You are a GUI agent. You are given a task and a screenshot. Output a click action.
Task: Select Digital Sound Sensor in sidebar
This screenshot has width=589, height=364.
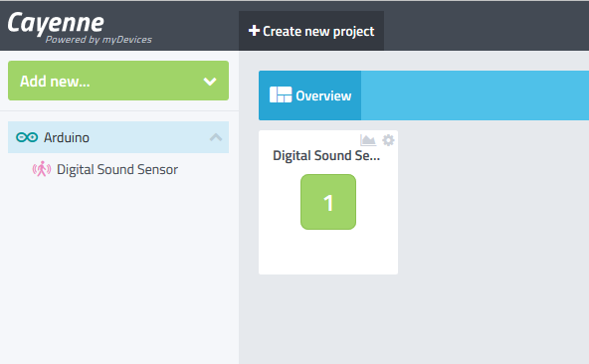[117, 169]
